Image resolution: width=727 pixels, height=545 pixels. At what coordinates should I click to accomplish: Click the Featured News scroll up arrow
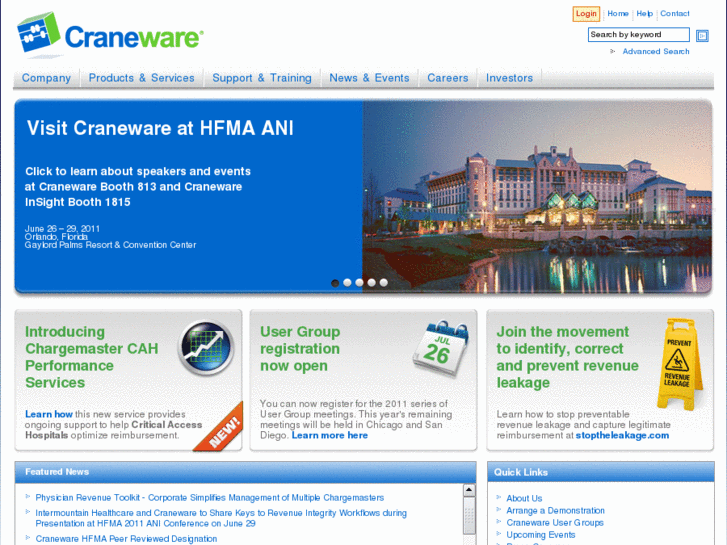point(469,490)
